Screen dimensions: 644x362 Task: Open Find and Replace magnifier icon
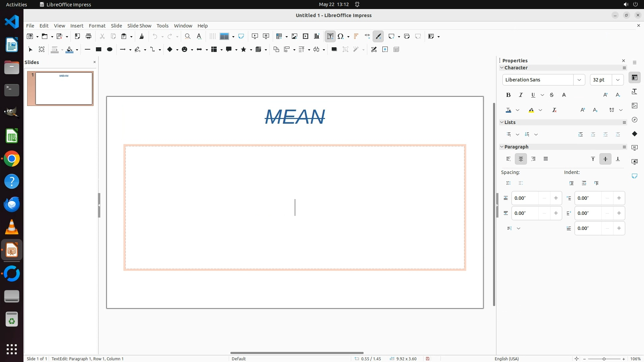coord(188,36)
